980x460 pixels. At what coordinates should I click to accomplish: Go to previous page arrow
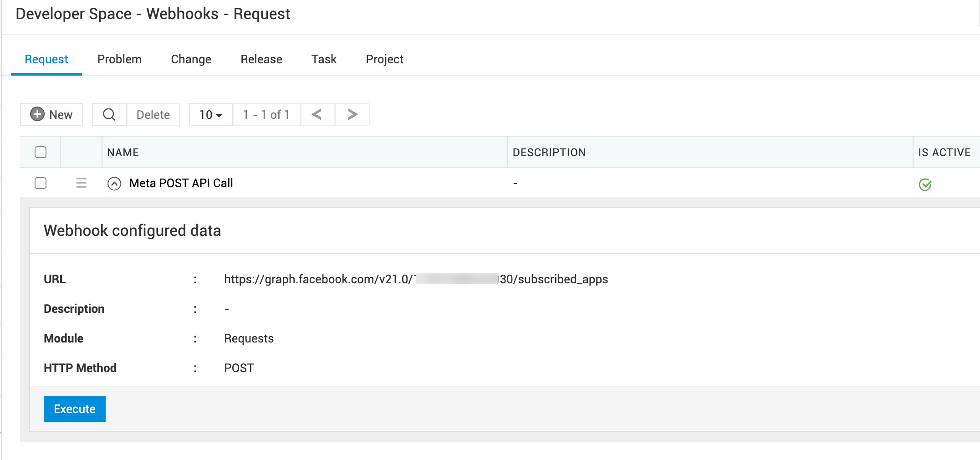(317, 114)
